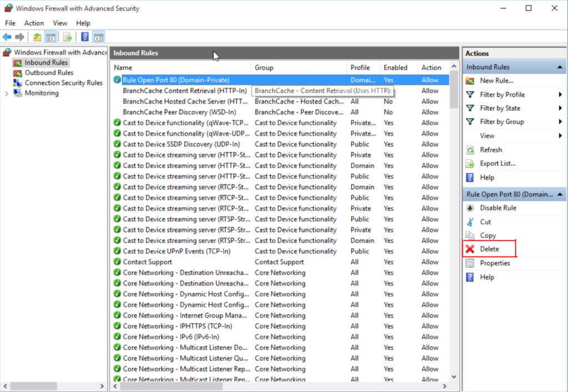Open the Filter by State submenu arrow
The image size is (568, 392).
coord(560,108)
